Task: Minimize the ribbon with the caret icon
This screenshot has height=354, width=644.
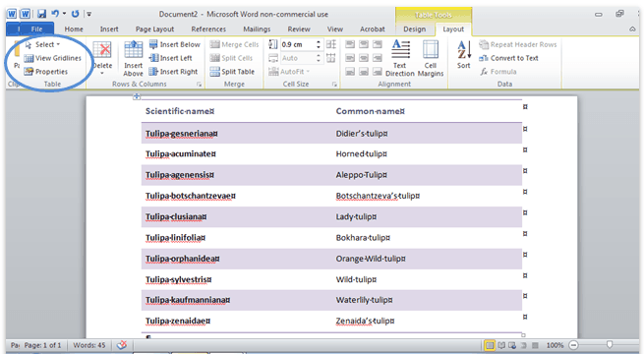Action: tap(632, 29)
